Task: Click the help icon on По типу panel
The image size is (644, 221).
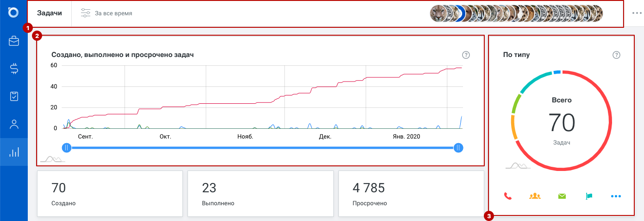Action: tap(616, 55)
